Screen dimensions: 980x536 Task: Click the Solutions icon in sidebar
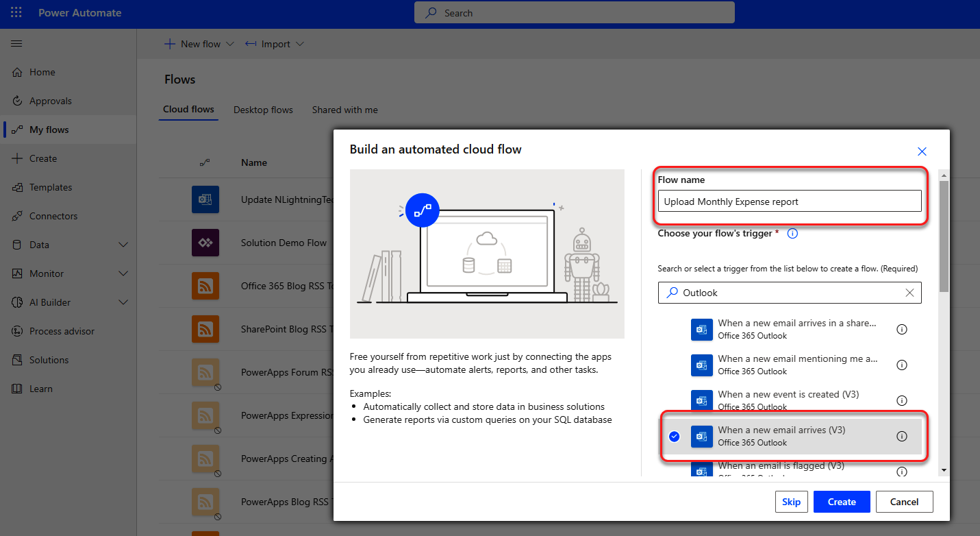[17, 360]
